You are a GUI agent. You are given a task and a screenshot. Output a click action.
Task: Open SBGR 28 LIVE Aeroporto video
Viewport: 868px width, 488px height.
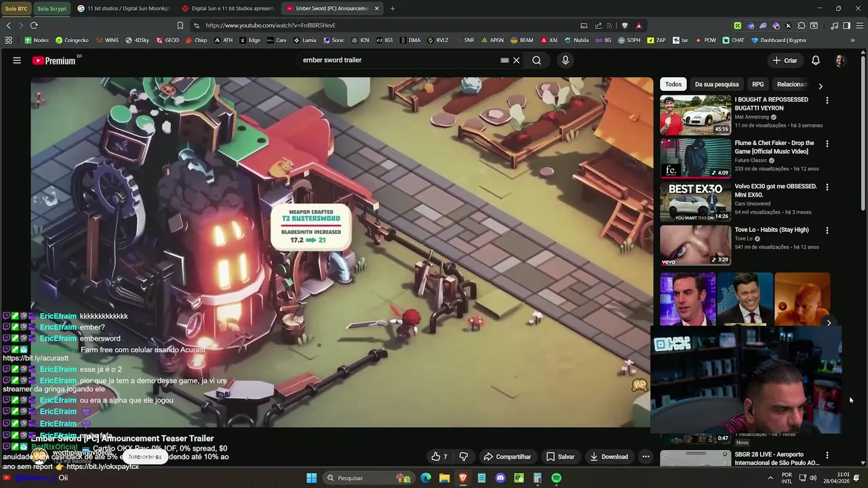(x=776, y=459)
